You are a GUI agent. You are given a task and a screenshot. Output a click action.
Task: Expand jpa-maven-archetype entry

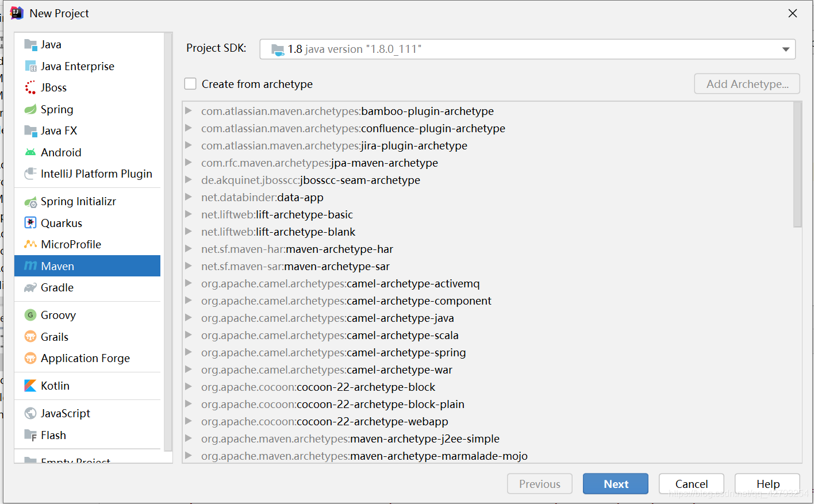[x=189, y=162]
